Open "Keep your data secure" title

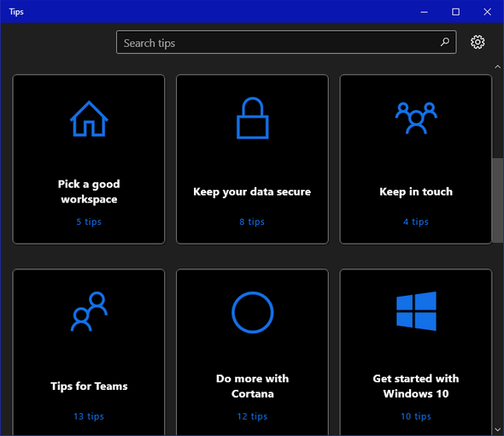(x=252, y=191)
